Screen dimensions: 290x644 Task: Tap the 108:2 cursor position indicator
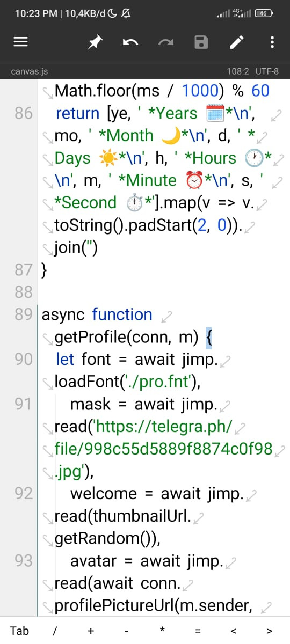point(238,71)
